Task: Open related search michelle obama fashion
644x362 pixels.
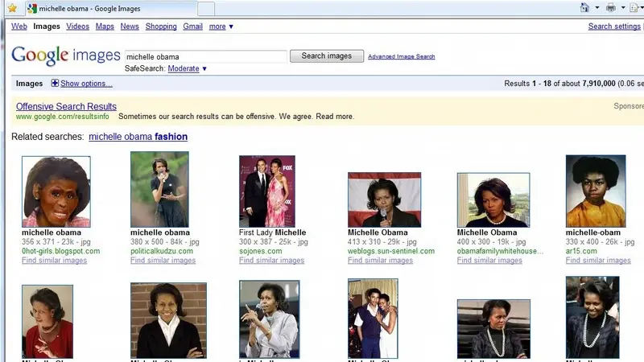Action: [138, 137]
